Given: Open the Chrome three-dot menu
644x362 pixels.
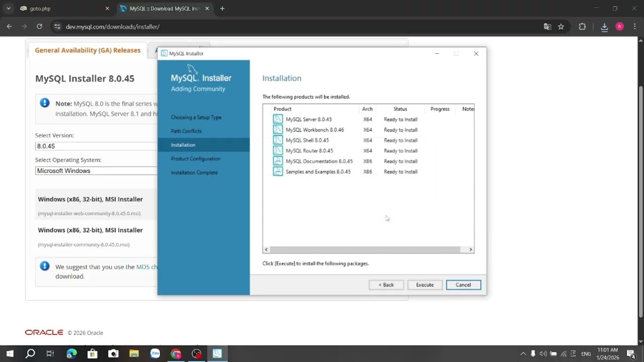Looking at the screenshot, I should [634, 27].
